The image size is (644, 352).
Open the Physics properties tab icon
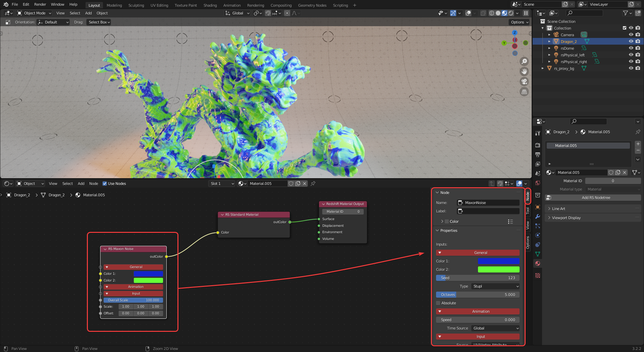[538, 235]
